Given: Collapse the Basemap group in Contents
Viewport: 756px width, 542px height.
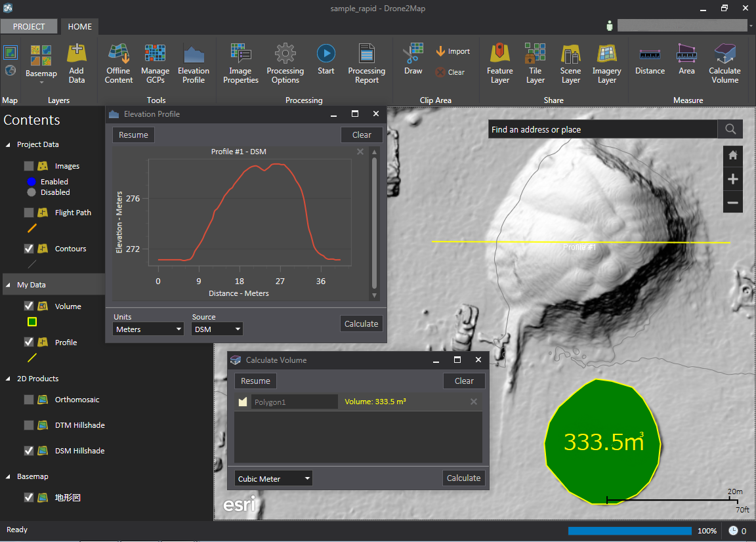Looking at the screenshot, I should click(8, 476).
